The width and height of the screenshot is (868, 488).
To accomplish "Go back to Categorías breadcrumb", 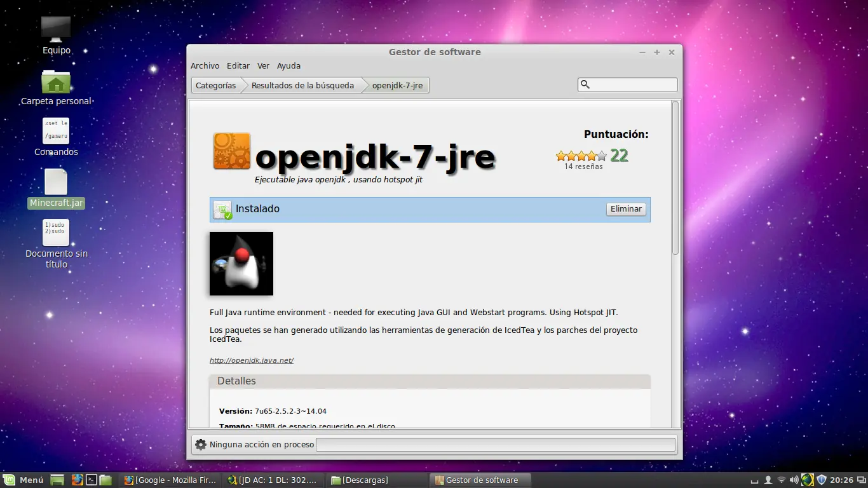I will 215,85.
